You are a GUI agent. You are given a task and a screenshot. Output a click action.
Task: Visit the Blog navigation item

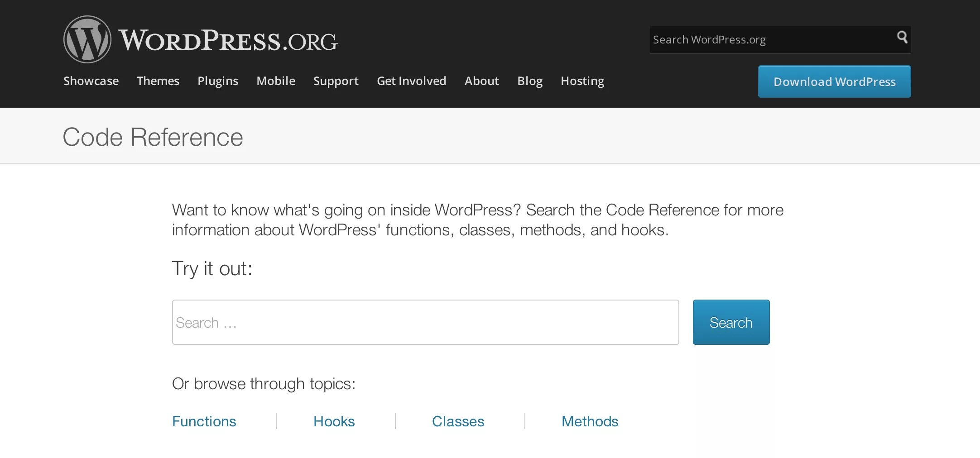[530, 81]
